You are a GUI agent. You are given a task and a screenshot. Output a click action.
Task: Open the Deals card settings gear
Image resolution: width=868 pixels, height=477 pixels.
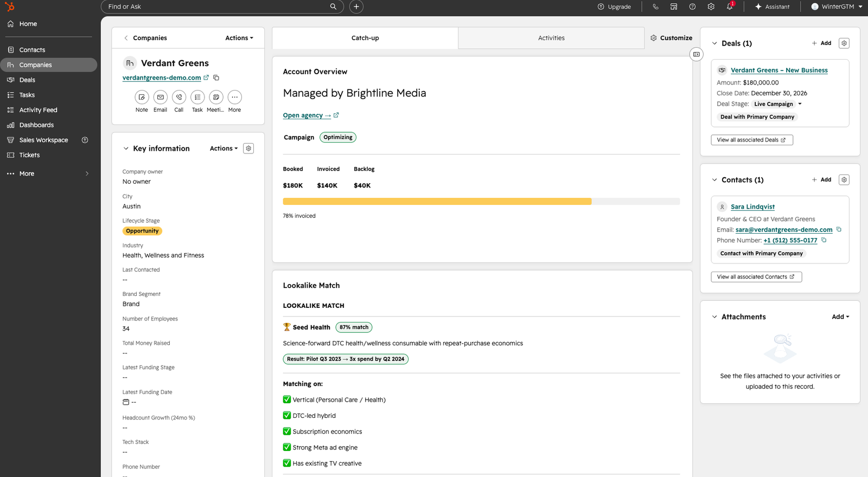click(844, 43)
